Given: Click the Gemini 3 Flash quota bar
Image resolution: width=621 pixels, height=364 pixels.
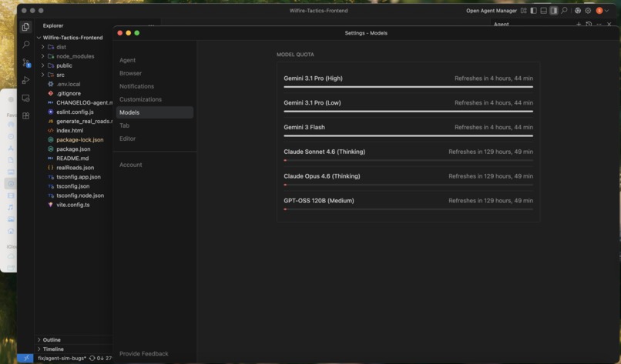Looking at the screenshot, I should coord(408,136).
